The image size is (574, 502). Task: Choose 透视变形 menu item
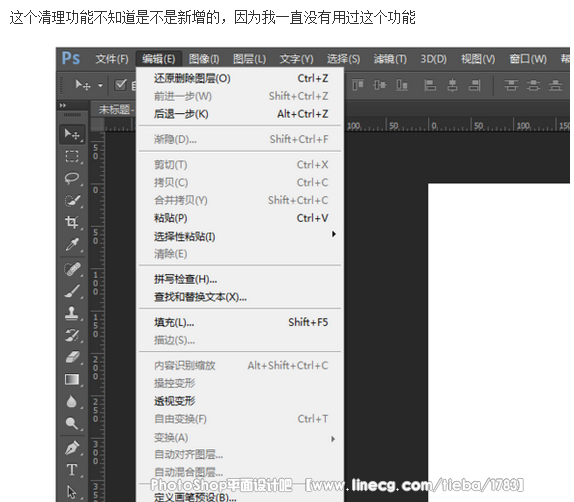tap(241, 401)
